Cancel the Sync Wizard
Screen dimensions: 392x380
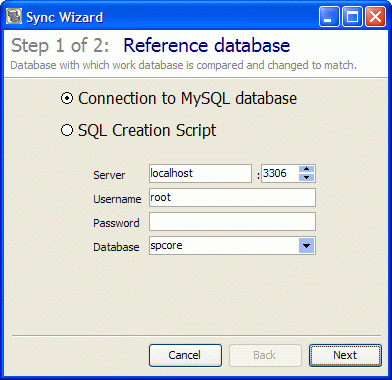(185, 355)
